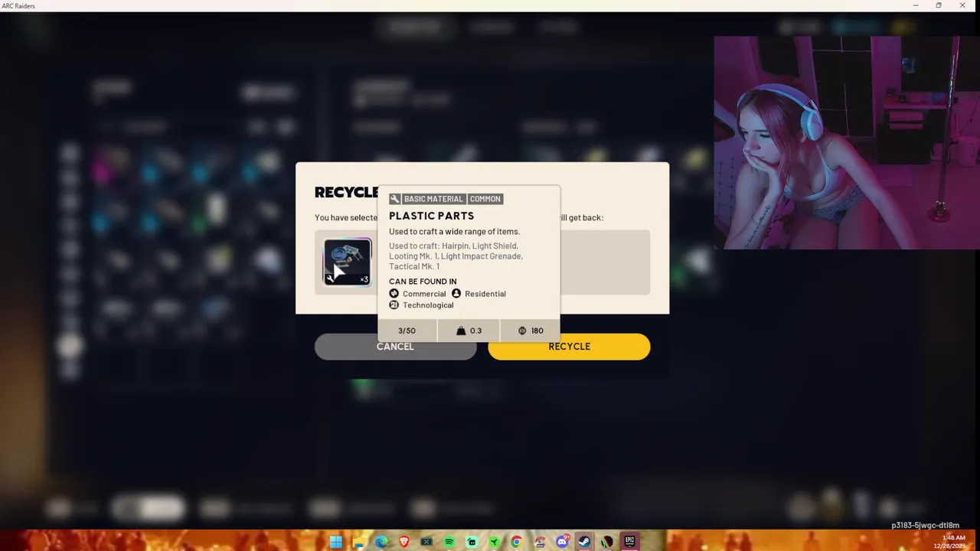Open Brave browser from the taskbar
This screenshot has height=551, width=980.
tap(403, 542)
